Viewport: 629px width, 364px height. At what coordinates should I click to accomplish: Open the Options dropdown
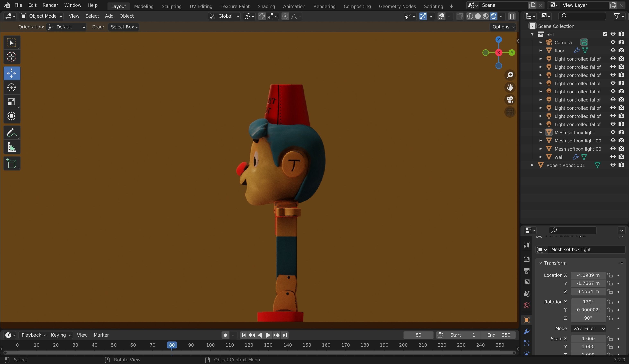pyautogui.click(x=503, y=27)
